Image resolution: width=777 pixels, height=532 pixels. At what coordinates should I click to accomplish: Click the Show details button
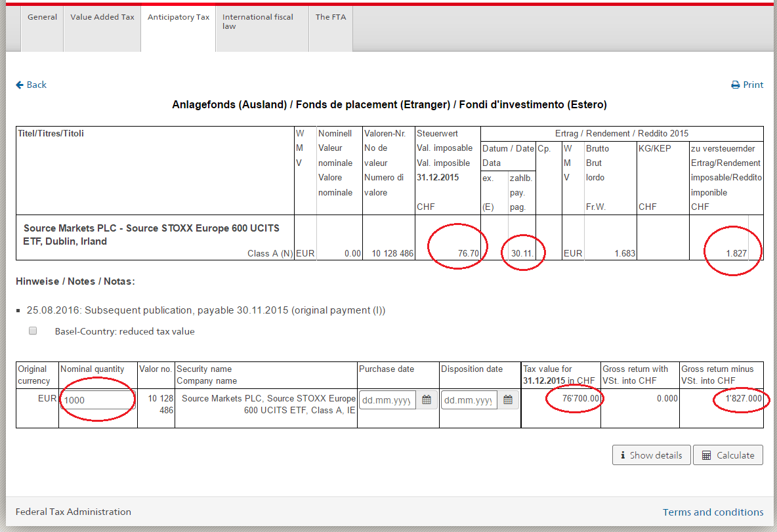[651, 455]
